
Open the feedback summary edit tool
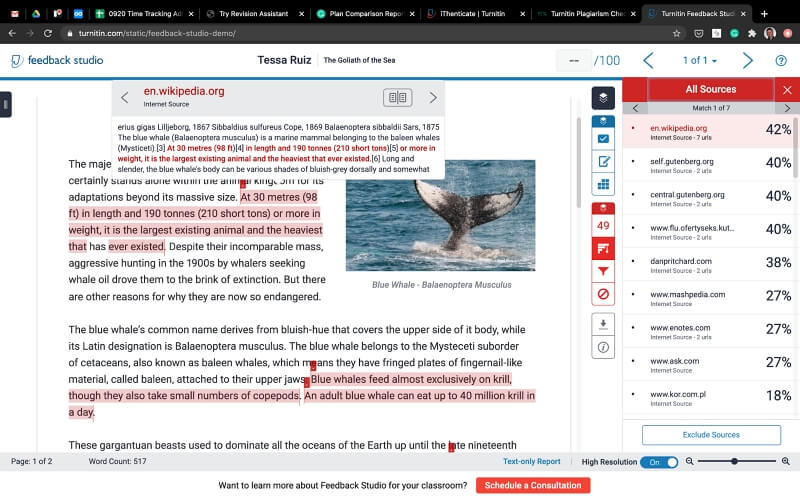pos(603,162)
